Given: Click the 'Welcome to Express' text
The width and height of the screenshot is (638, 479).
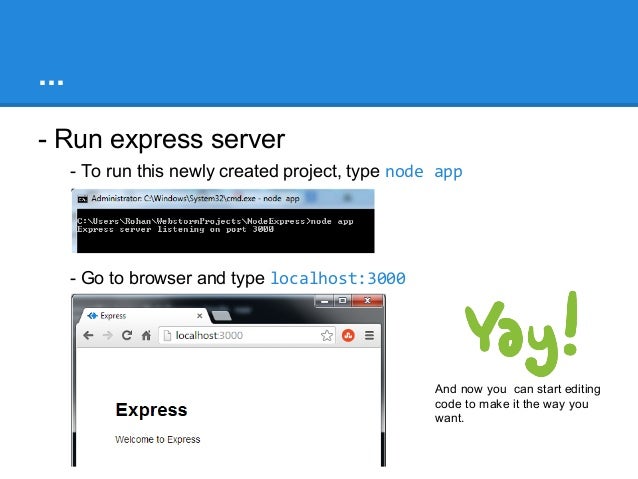Looking at the screenshot, I should (157, 440).
